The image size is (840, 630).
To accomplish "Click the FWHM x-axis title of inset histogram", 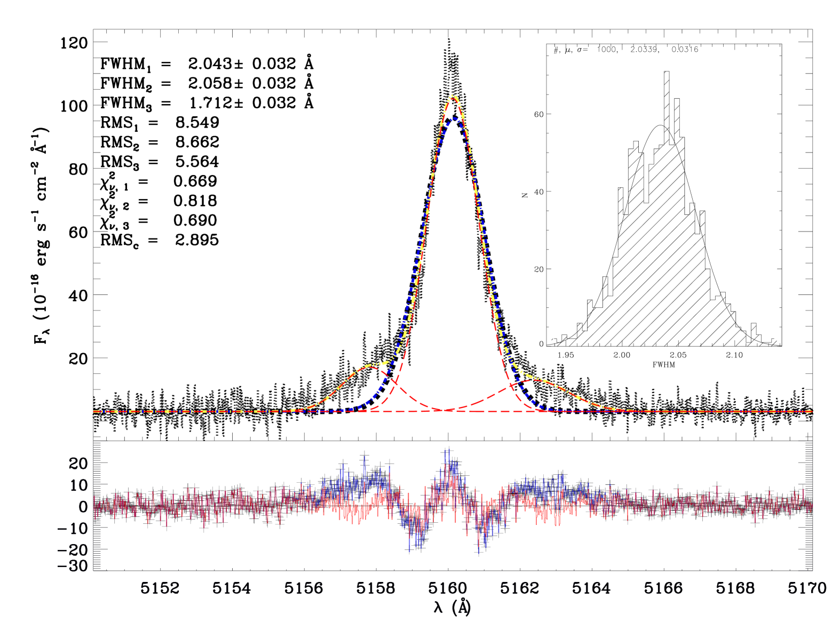I will click(x=664, y=365).
